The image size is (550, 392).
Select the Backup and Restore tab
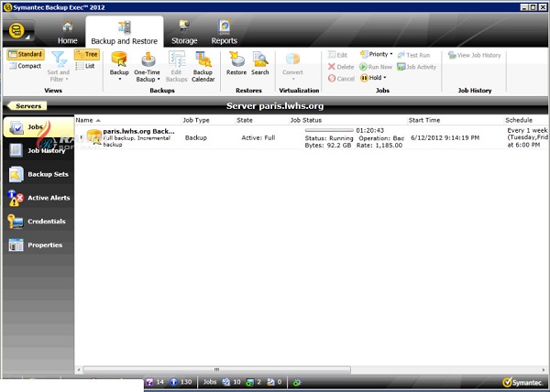coord(124,33)
